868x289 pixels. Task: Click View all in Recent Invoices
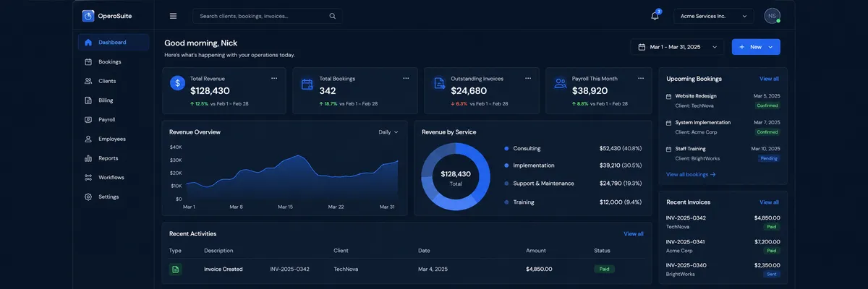769,202
